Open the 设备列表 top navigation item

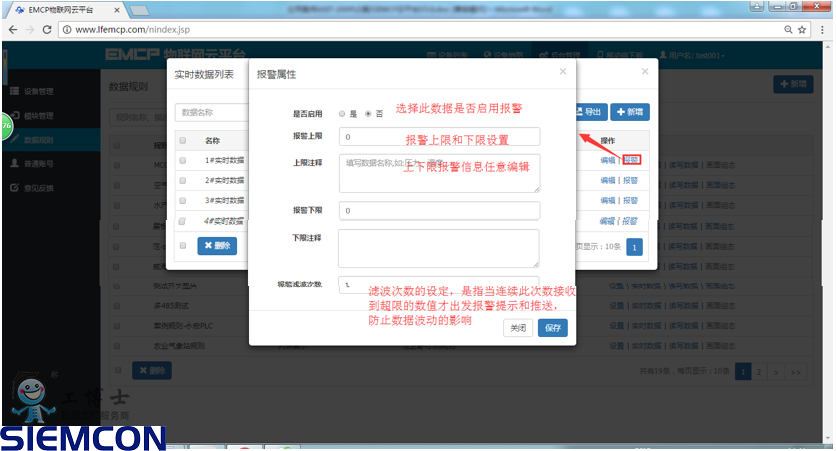click(448, 55)
